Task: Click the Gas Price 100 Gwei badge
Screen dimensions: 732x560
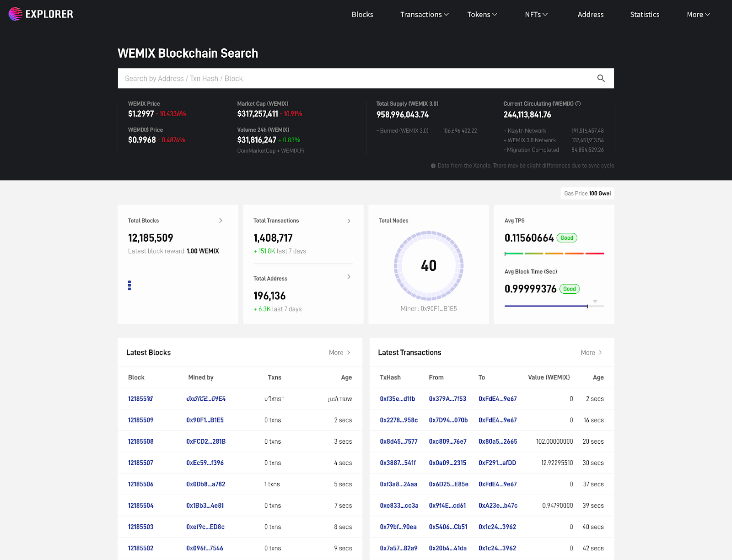Action: (587, 194)
